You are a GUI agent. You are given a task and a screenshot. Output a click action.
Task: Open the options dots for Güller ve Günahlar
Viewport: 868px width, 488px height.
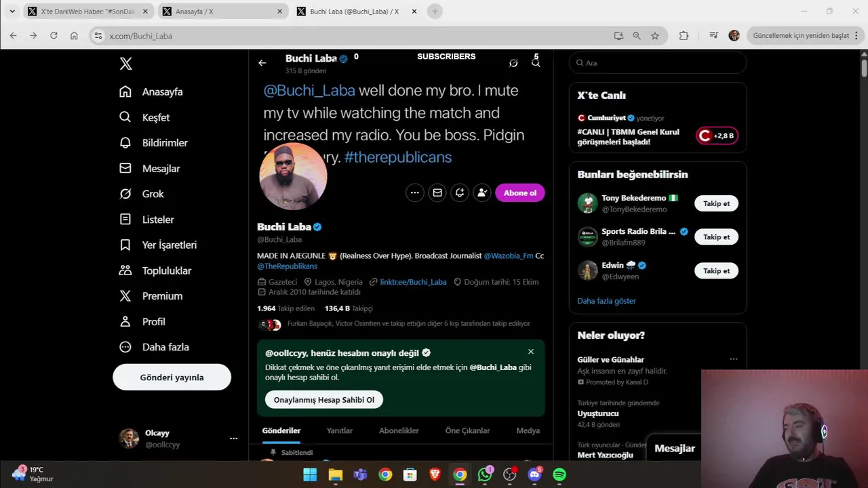(x=733, y=359)
